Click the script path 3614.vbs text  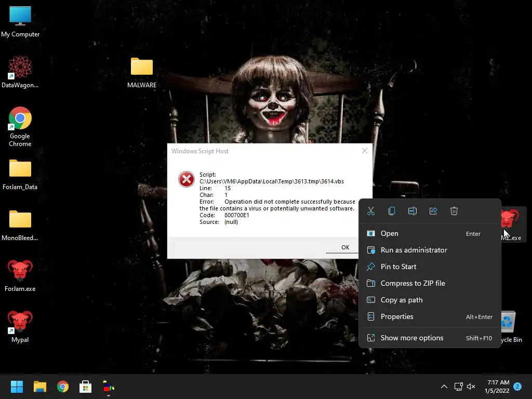point(271,181)
